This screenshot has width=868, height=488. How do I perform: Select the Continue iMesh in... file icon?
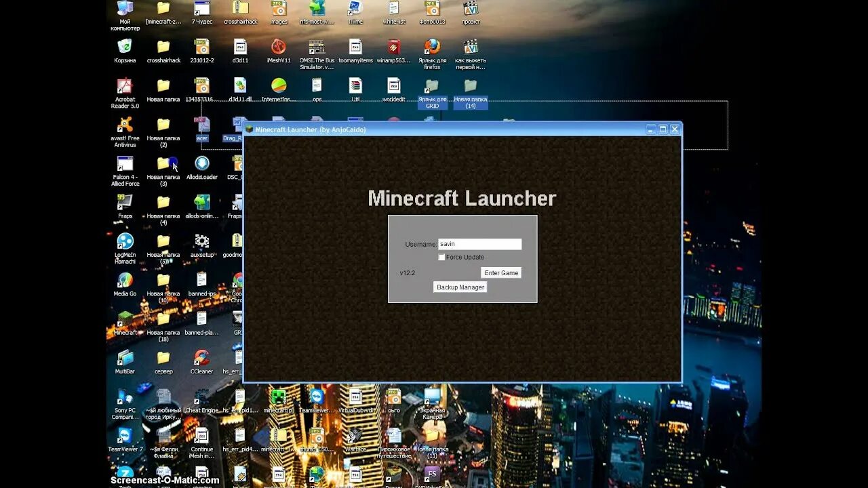[201, 435]
